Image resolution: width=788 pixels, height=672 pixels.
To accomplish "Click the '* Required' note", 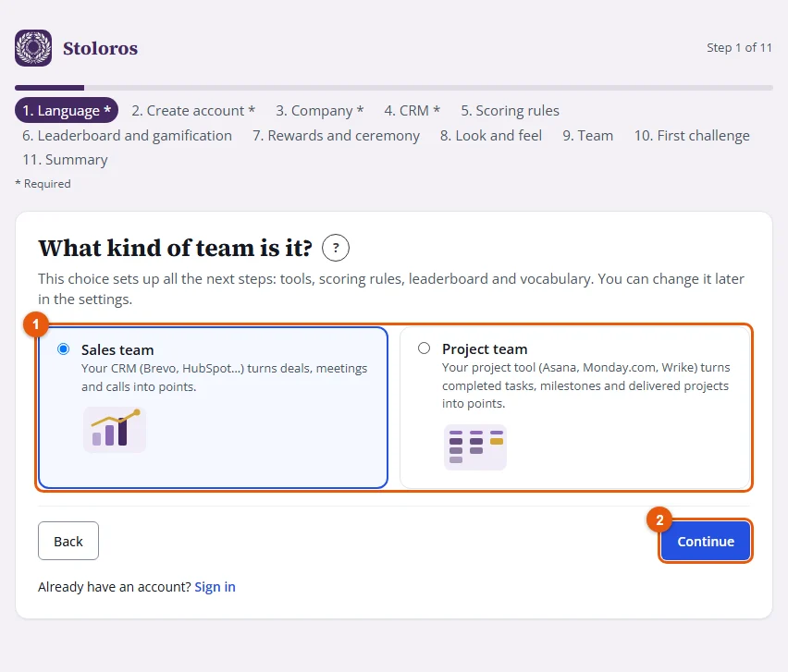I will (x=43, y=184).
